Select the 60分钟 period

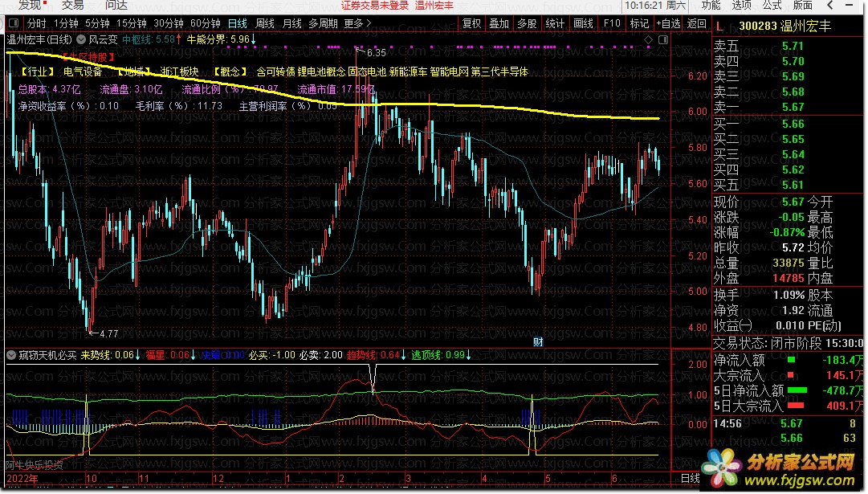pyautogui.click(x=206, y=23)
